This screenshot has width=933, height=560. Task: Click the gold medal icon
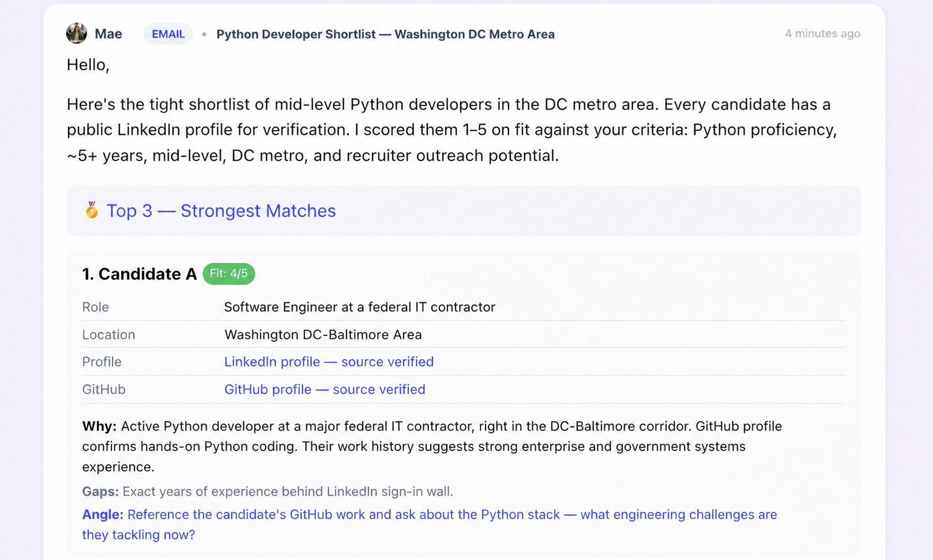click(x=92, y=210)
